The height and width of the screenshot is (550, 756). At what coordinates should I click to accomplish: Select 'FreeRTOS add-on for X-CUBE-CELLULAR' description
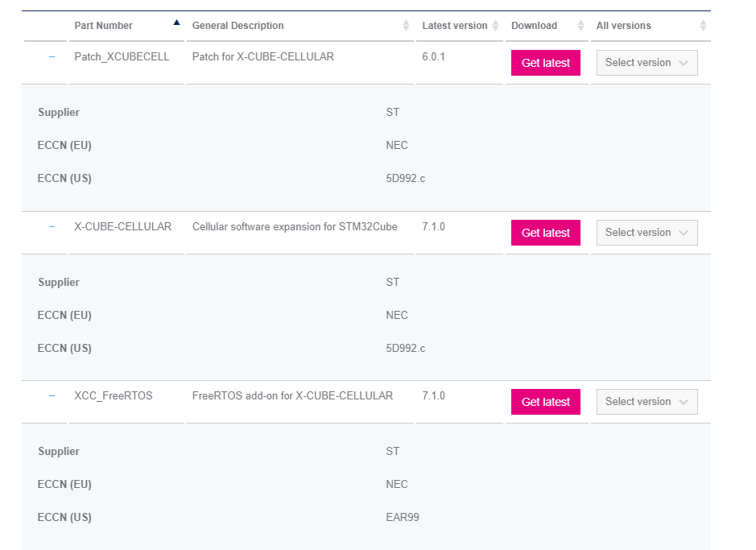[292, 395]
